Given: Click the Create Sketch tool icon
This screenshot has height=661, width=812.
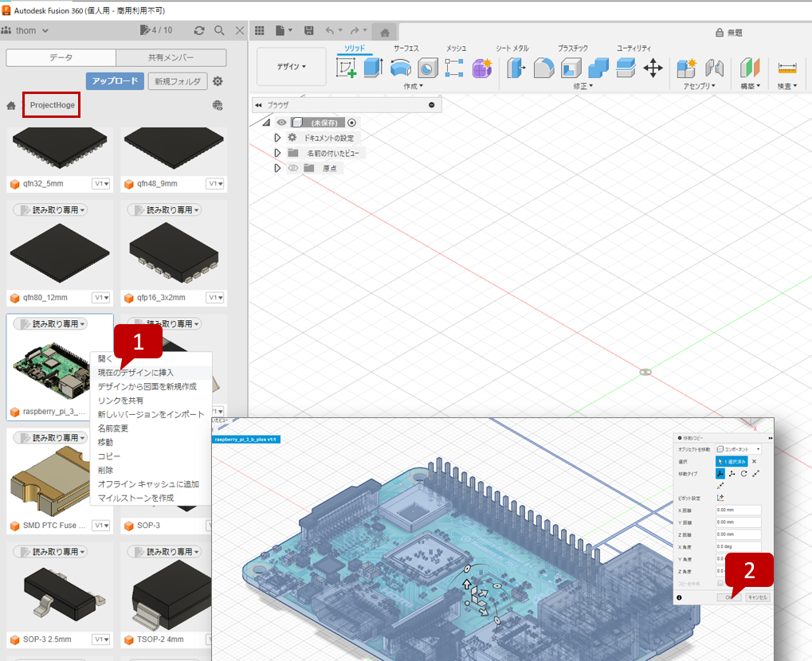Looking at the screenshot, I should 346,68.
